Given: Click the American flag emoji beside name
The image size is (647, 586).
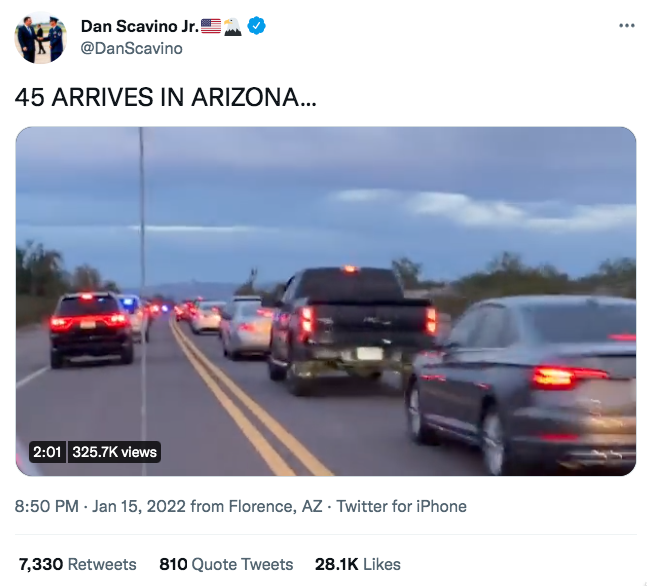Looking at the screenshot, I should [x=211, y=26].
